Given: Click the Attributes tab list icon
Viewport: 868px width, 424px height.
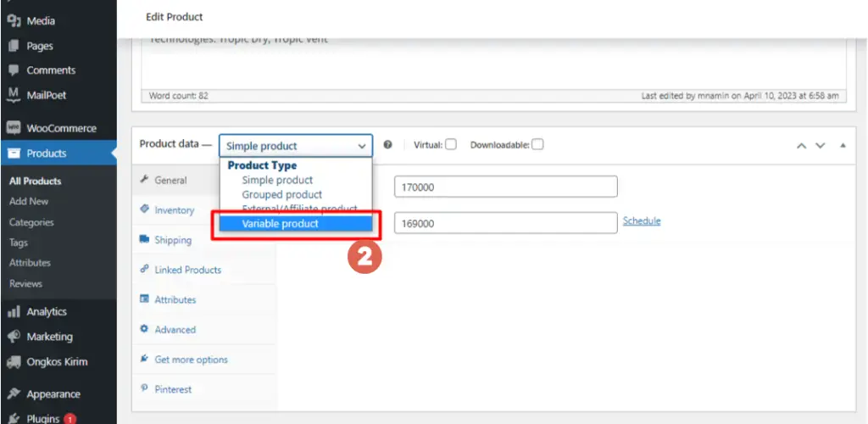Looking at the screenshot, I should pyautogui.click(x=144, y=299).
